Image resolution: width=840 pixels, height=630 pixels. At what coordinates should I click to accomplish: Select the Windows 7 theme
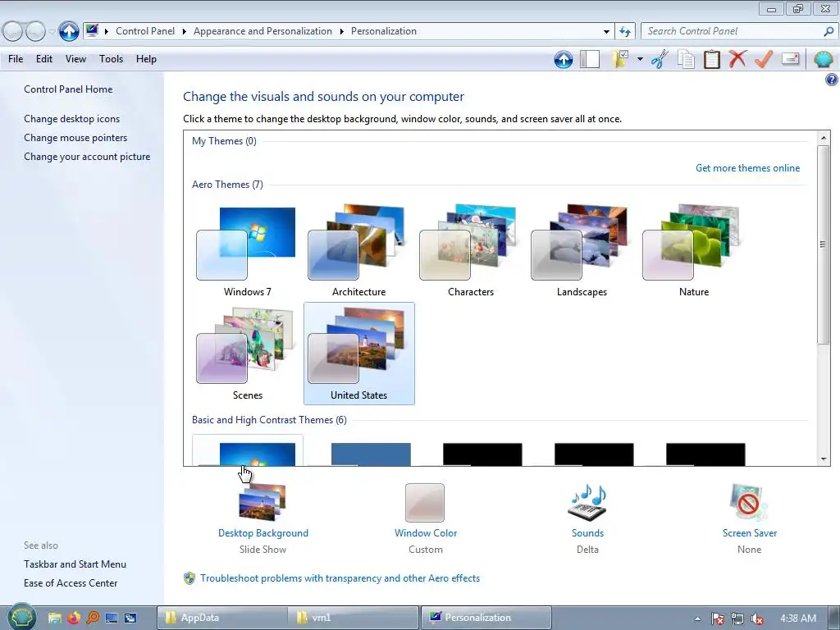click(x=247, y=250)
